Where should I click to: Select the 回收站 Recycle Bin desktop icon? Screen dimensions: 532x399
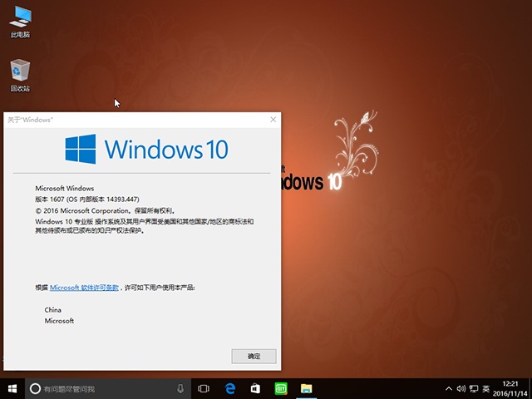(20, 75)
